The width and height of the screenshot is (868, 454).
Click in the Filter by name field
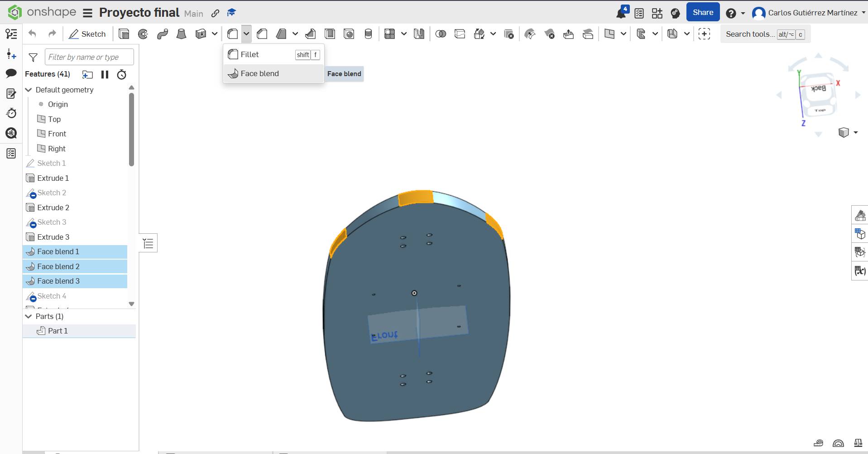tap(89, 57)
